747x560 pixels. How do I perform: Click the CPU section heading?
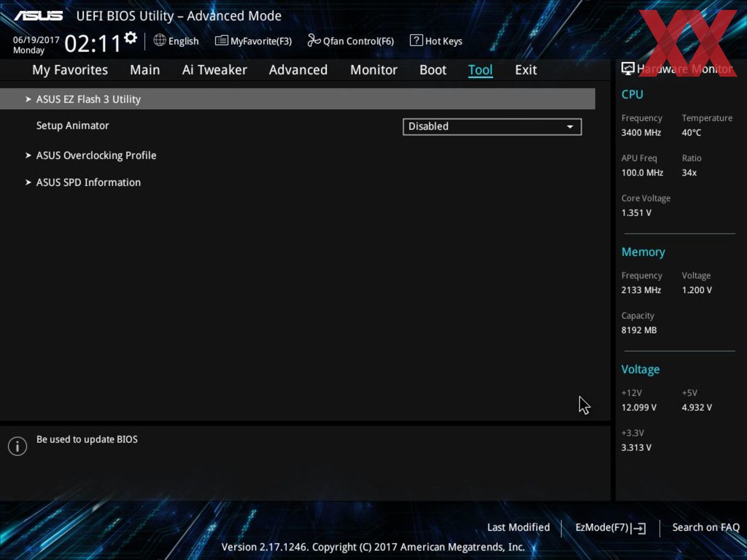tap(632, 94)
